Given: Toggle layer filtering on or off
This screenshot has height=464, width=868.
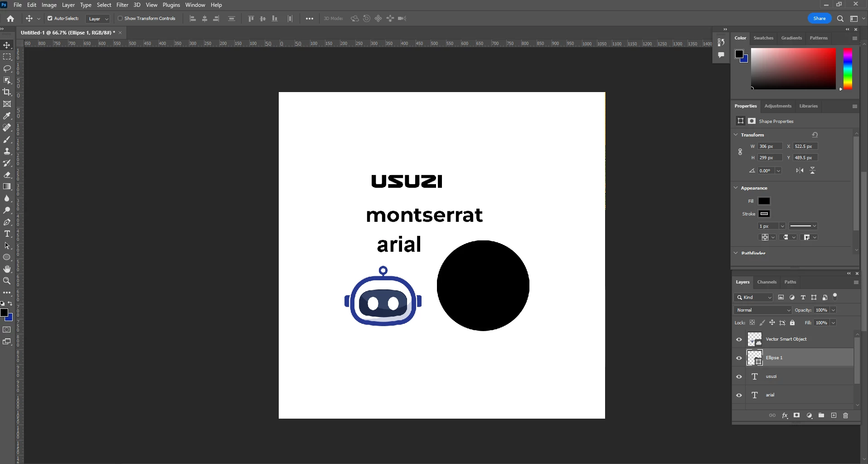Looking at the screenshot, I should [x=835, y=297].
